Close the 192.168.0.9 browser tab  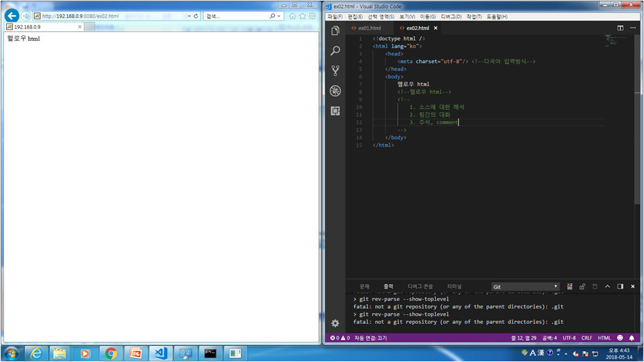pyautogui.click(x=80, y=26)
